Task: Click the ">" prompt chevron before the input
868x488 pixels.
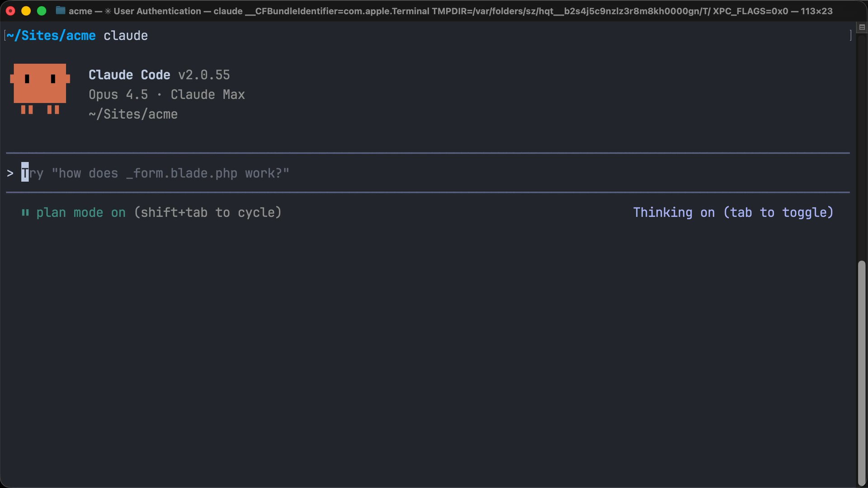Action: click(x=10, y=173)
